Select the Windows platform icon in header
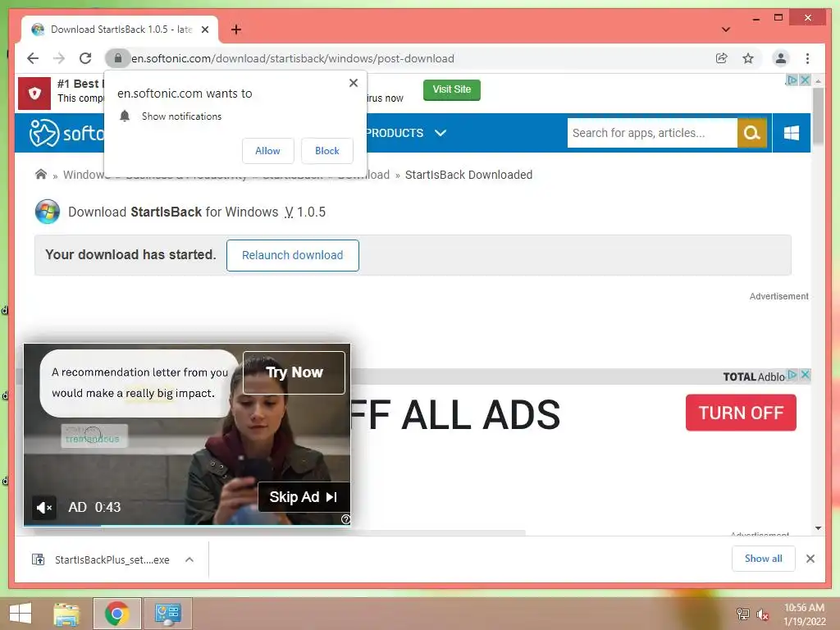This screenshot has width=840, height=630. point(792,133)
